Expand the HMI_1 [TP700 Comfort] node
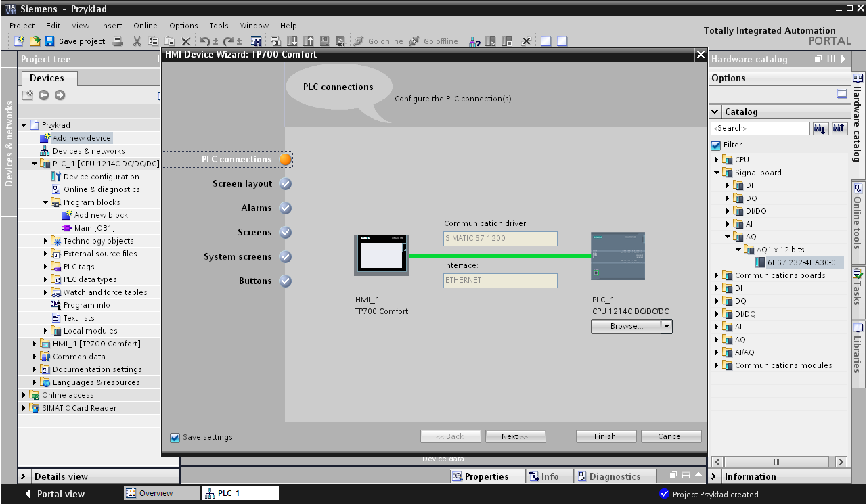867x504 pixels. (35, 344)
